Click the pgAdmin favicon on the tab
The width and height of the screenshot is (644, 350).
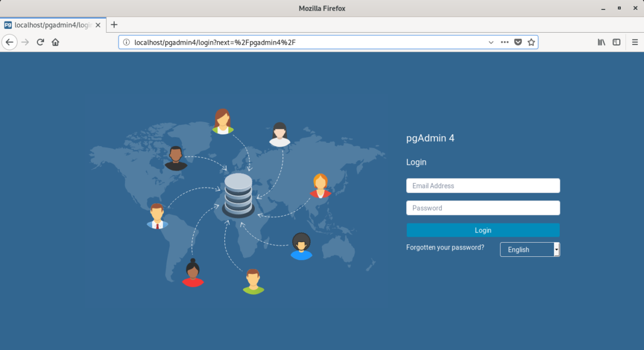8,25
